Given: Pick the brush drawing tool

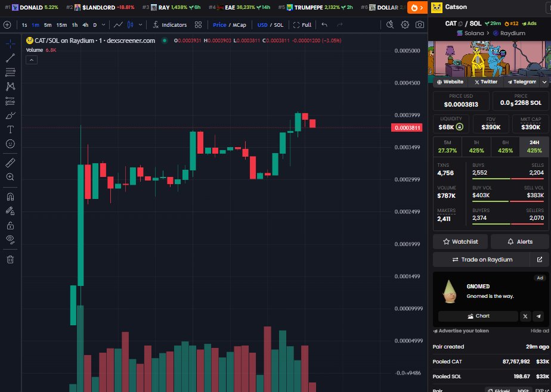Looking at the screenshot, I should tap(9, 114).
